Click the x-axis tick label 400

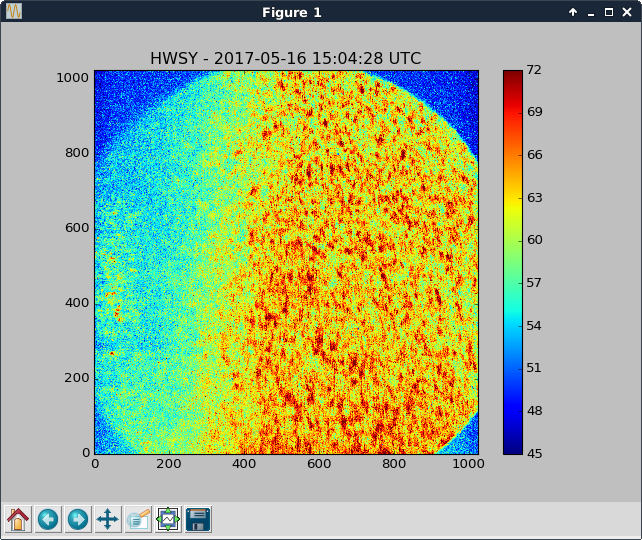pos(244,464)
